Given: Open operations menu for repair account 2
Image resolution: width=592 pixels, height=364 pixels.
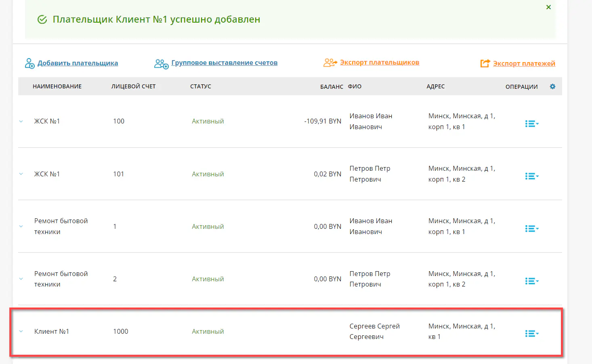Looking at the screenshot, I should tap(531, 281).
